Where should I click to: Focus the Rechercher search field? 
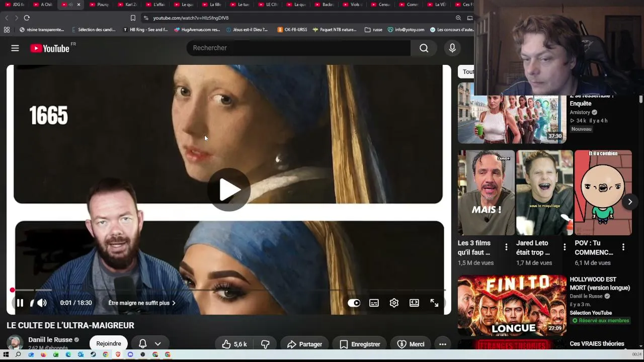click(299, 48)
